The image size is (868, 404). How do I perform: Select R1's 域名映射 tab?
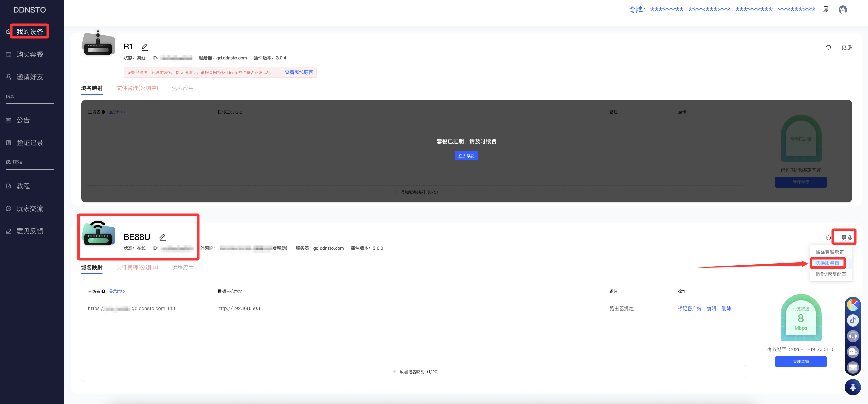point(92,88)
